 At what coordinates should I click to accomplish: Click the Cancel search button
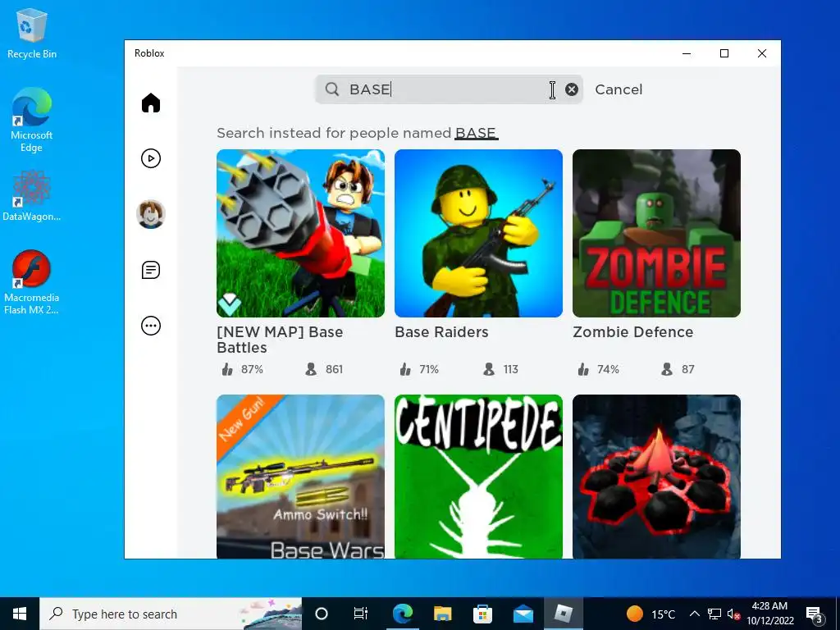[x=619, y=89]
